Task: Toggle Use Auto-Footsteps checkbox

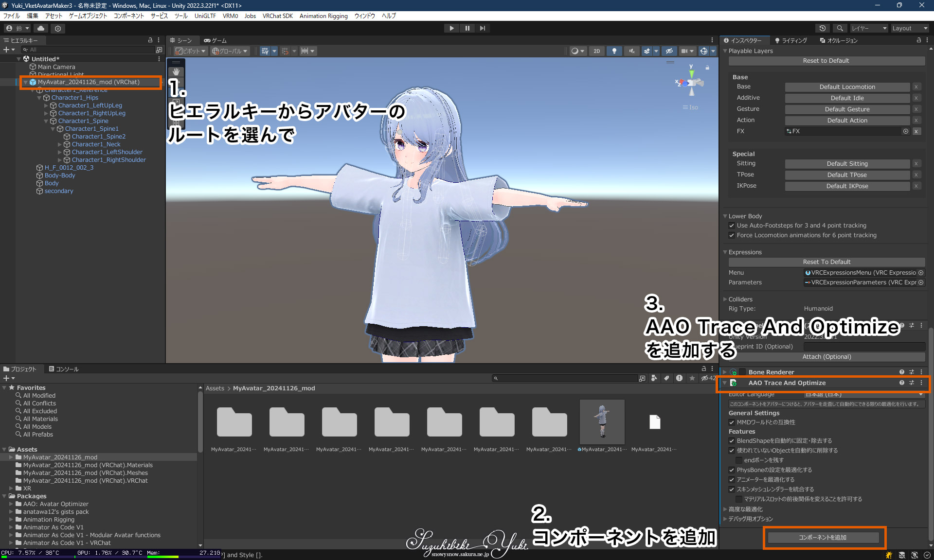Action: (x=732, y=226)
